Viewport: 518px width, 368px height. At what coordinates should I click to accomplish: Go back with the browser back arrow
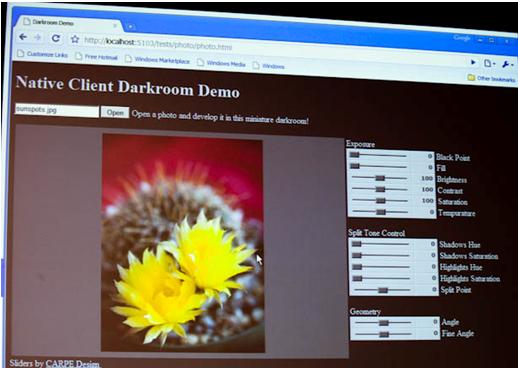pos(23,37)
